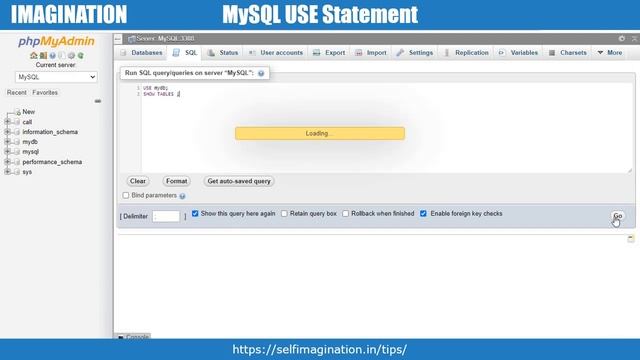
Task: Enable the Bind parameters checkbox
Action: click(x=126, y=196)
